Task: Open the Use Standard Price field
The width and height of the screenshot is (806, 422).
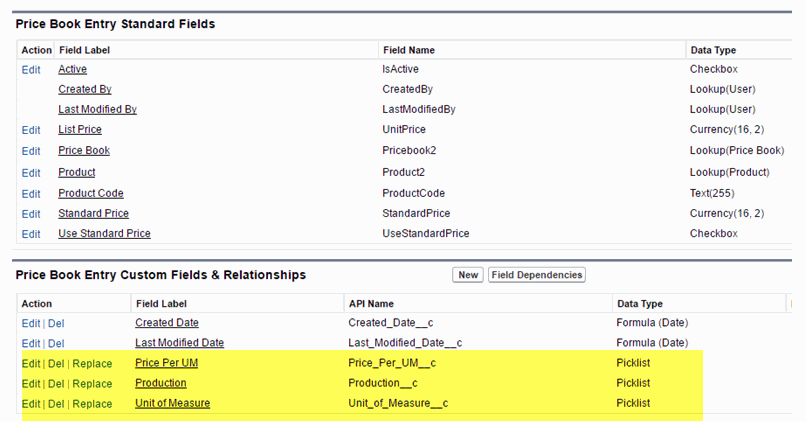Action: 104,234
